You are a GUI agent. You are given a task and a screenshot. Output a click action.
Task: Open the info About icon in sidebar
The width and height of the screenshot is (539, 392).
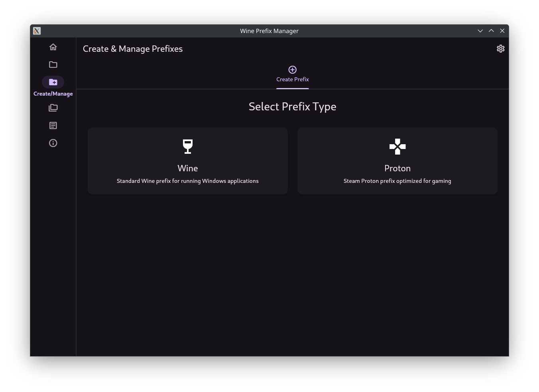(x=53, y=143)
